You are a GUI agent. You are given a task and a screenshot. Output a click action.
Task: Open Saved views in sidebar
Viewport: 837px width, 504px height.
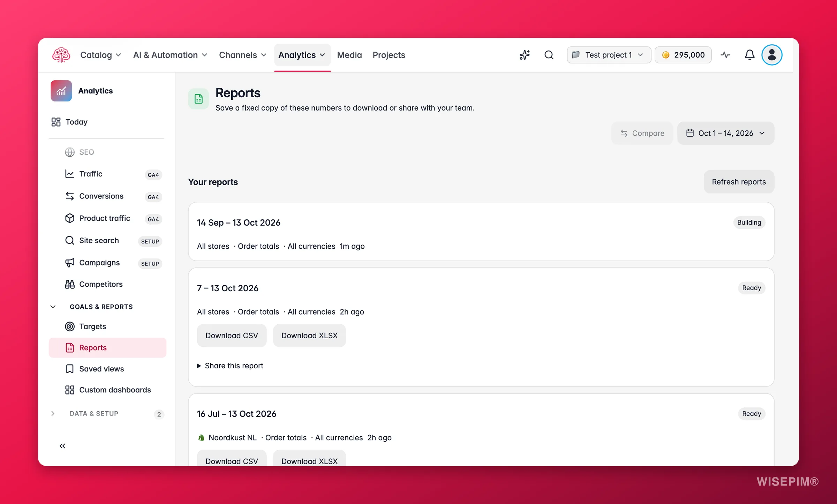107,369
